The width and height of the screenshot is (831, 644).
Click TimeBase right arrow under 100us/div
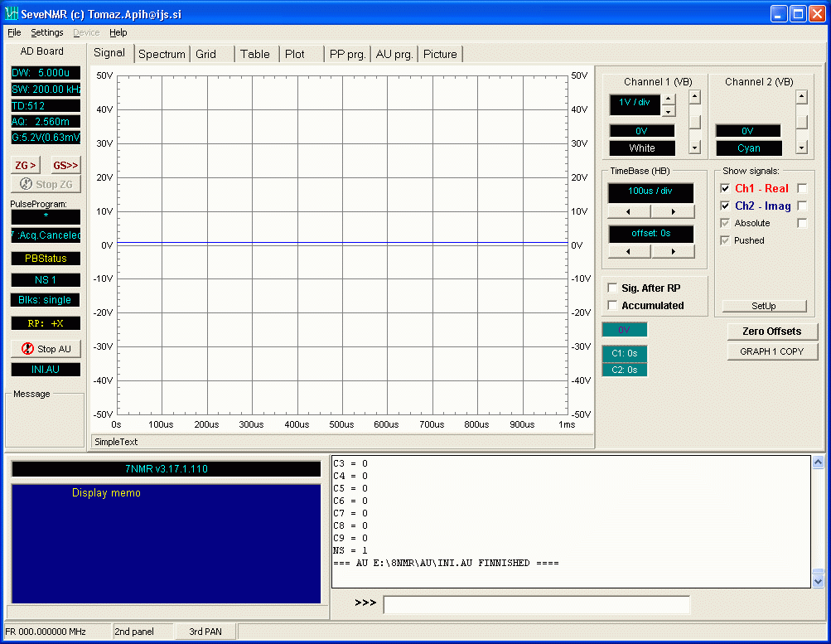(x=673, y=212)
